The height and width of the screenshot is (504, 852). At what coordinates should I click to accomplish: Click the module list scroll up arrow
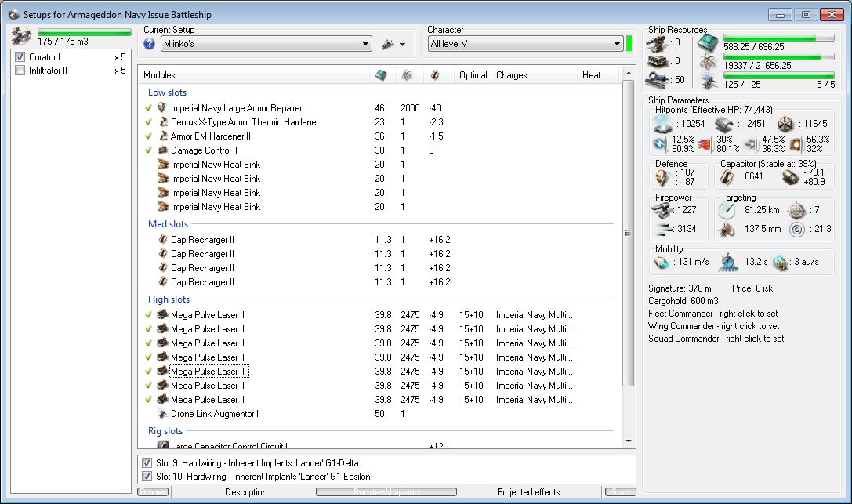point(629,74)
